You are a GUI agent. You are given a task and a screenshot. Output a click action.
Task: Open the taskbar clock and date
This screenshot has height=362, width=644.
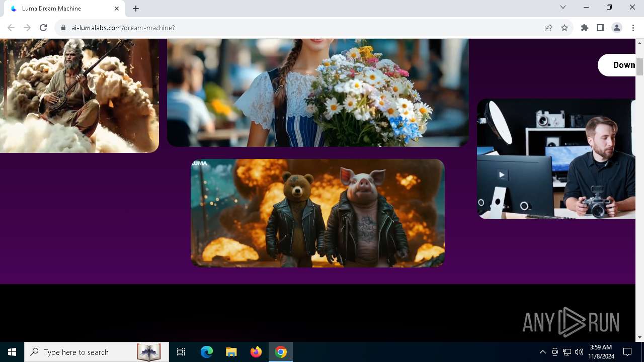(x=601, y=352)
